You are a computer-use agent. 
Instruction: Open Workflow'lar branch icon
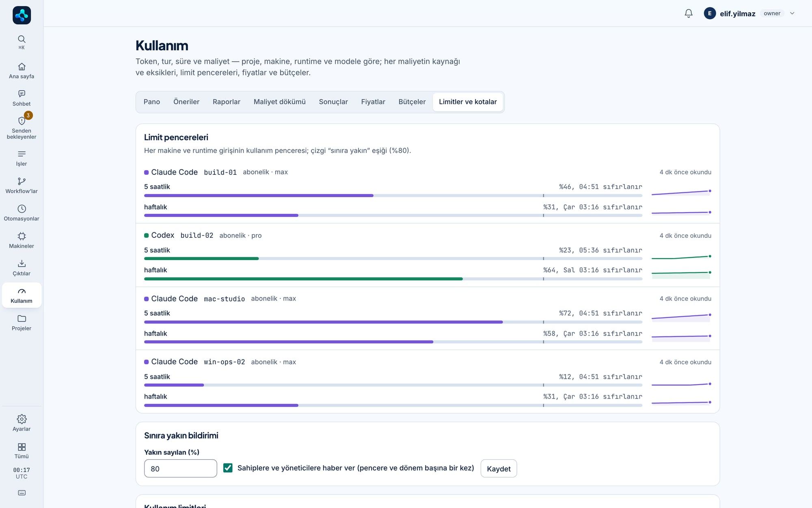(x=22, y=181)
